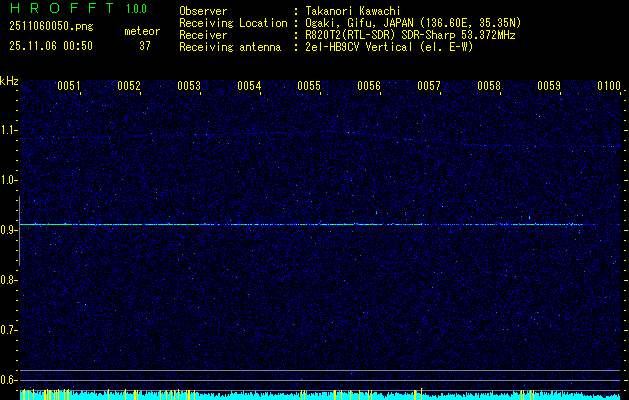The height and width of the screenshot is (400, 629).
Task: Click observer name Takanori Kawachi
Action: point(353,11)
